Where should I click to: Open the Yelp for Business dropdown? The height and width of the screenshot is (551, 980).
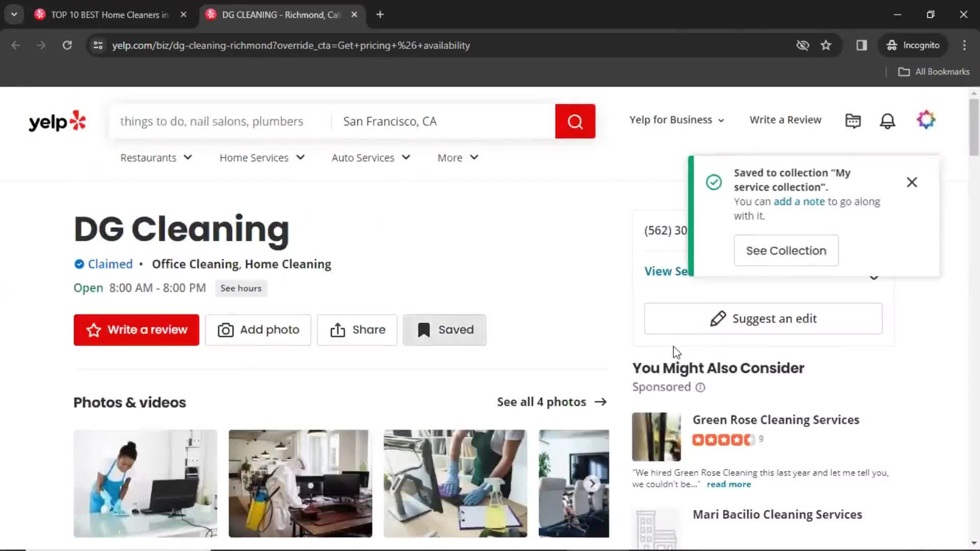(677, 120)
